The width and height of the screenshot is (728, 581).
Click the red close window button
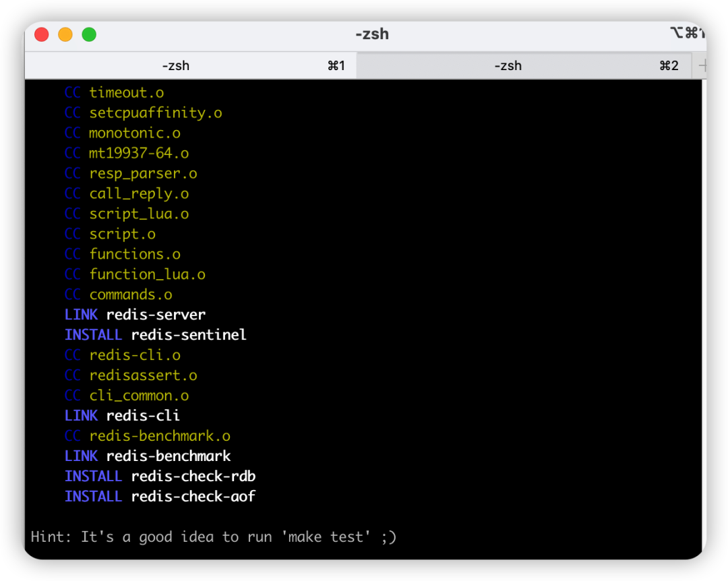point(42,34)
